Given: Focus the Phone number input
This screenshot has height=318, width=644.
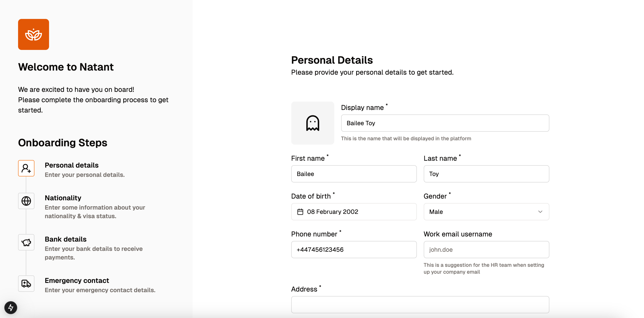Looking at the screenshot, I should pos(354,250).
